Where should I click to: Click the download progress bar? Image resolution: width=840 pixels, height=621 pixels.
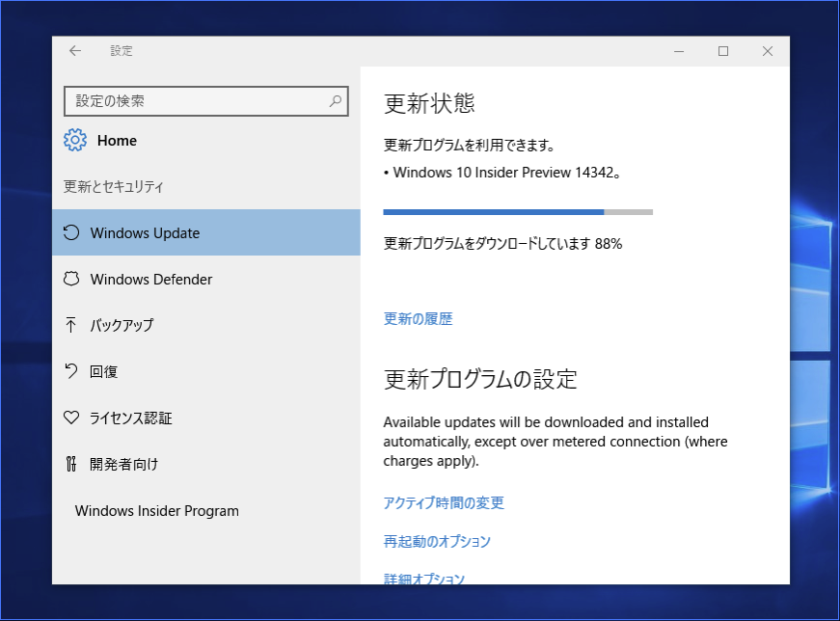518,212
